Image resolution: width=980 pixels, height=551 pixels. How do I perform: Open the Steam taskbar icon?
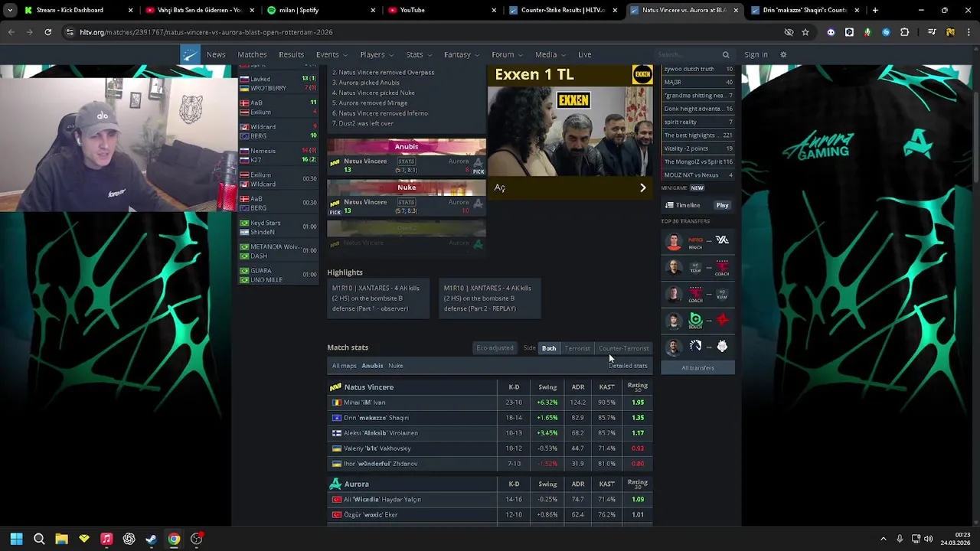pos(152,539)
